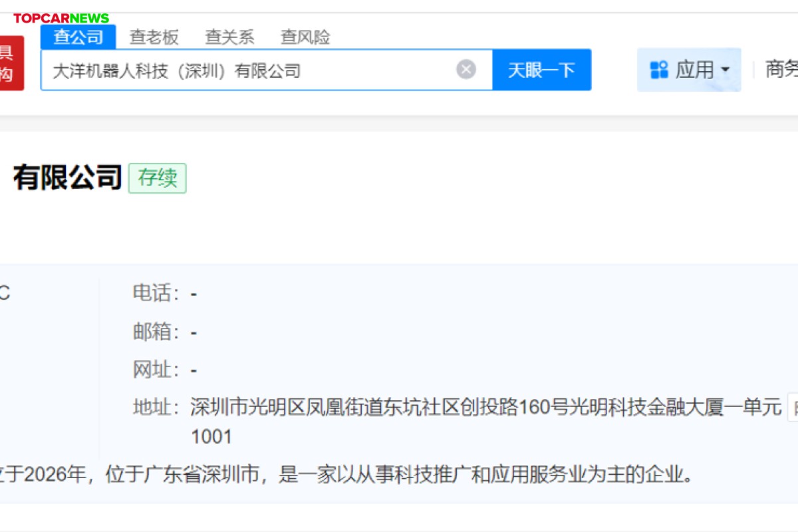Click the address text starting 深圳市光明区

pos(486,407)
